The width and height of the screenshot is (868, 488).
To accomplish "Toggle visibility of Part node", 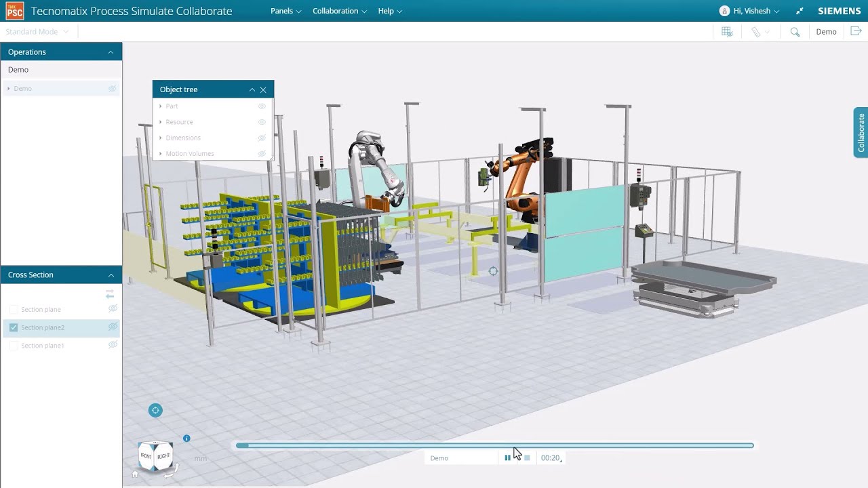I will (x=262, y=106).
